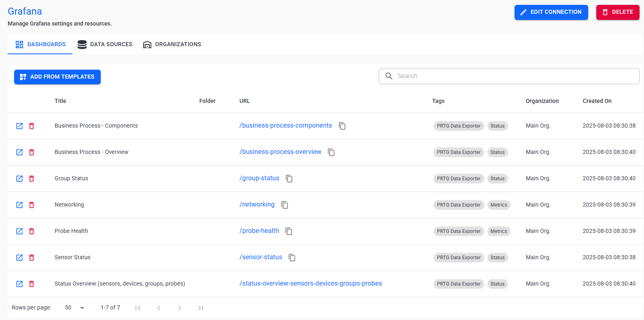The width and height of the screenshot is (644, 320).
Task: Open the /status-overview-sensors-devices-groups-probes link
Action: pos(311,284)
